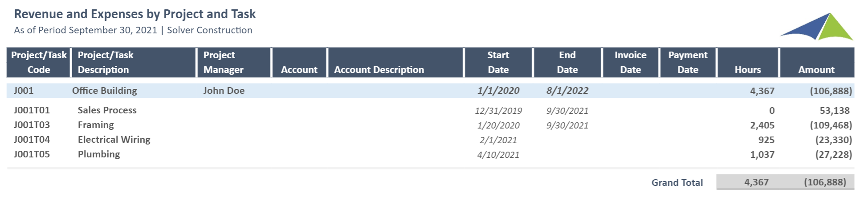Image resolution: width=868 pixels, height=205 pixels.
Task: Select the Project Manager column header
Action: pos(233,62)
